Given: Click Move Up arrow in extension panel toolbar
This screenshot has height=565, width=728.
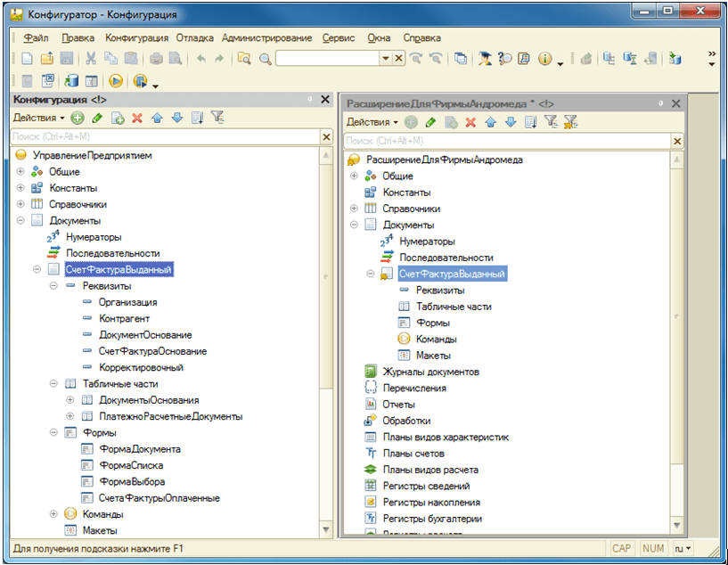Looking at the screenshot, I should (x=490, y=122).
